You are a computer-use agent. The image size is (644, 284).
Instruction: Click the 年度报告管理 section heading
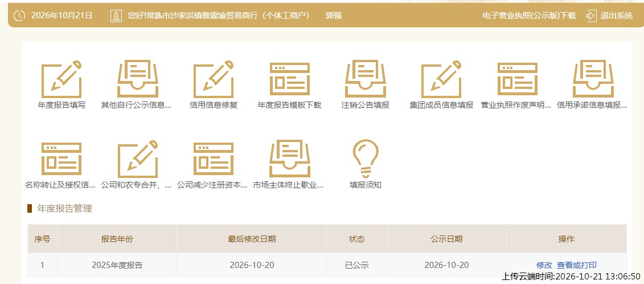(64, 209)
